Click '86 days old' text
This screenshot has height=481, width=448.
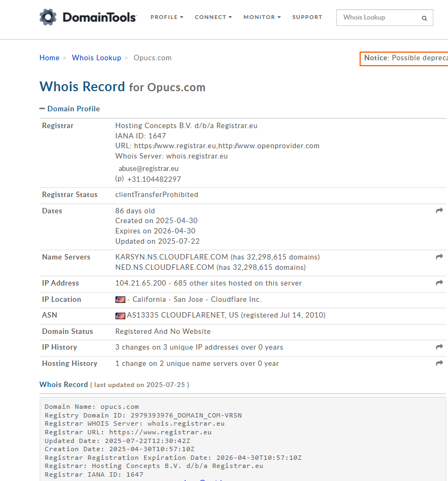tap(135, 211)
